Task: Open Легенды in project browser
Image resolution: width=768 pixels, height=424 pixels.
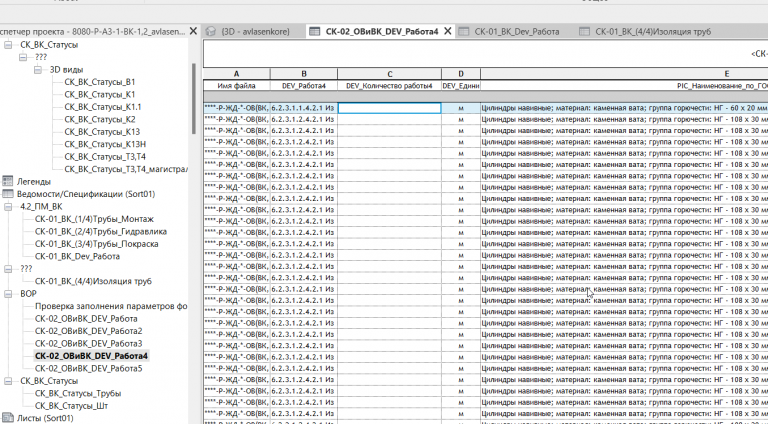Action: point(34,182)
